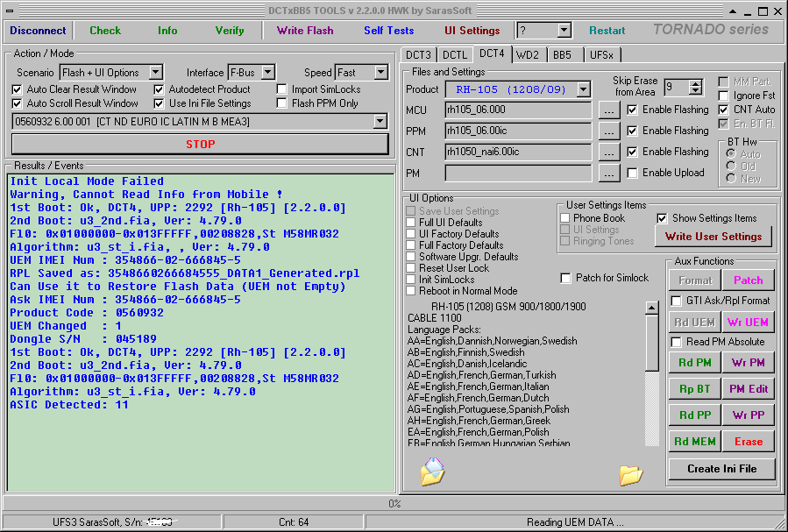Click Write User Settings button
The height and width of the screenshot is (532, 788).
pos(713,236)
